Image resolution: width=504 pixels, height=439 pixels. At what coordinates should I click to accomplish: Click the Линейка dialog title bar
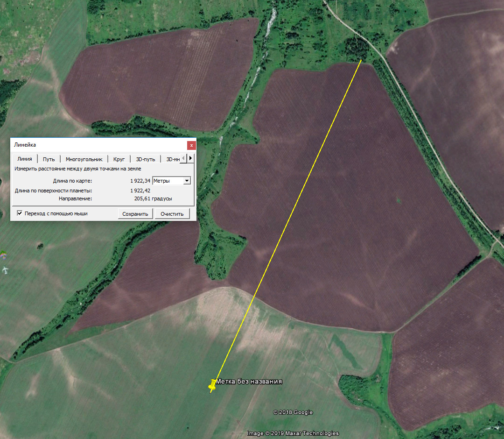(93, 145)
